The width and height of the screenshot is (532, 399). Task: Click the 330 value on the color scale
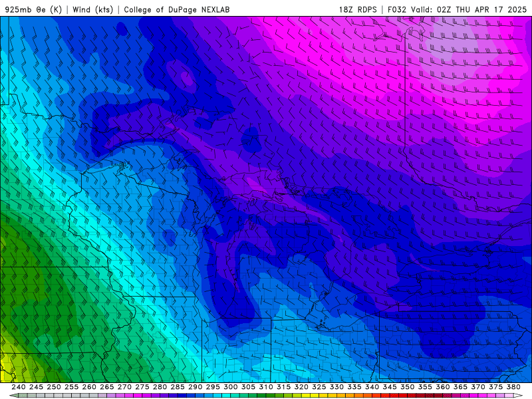[x=336, y=387]
